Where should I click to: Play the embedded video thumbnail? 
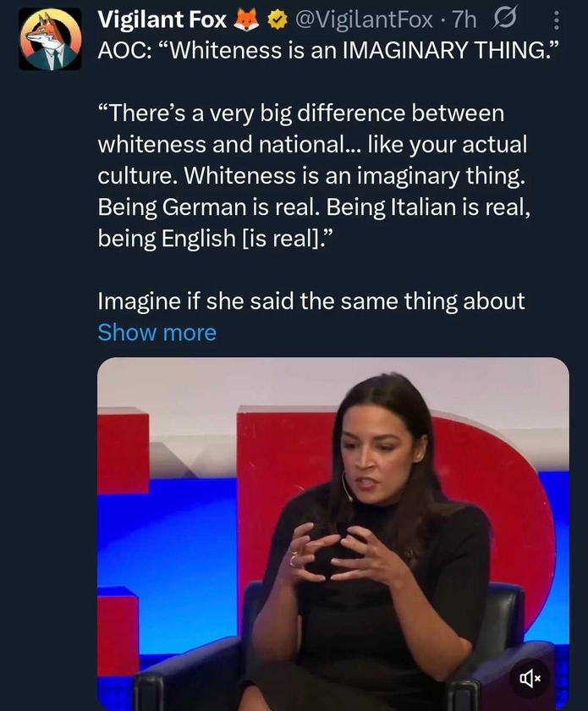pyautogui.click(x=333, y=533)
